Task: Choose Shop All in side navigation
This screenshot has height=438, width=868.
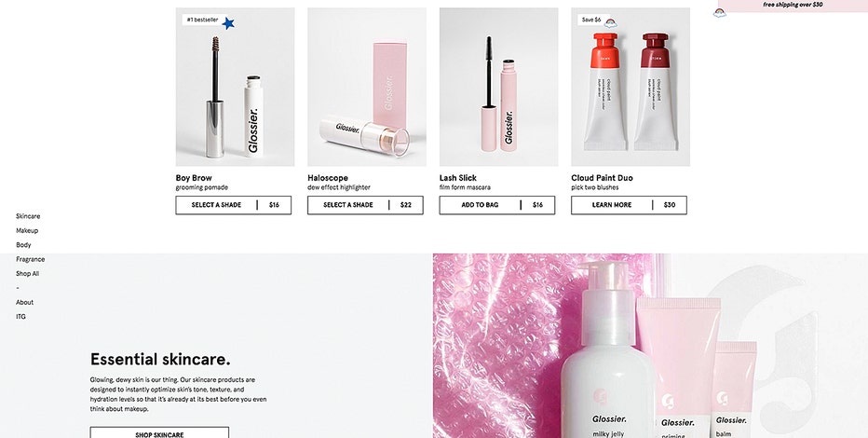Action: (28, 274)
